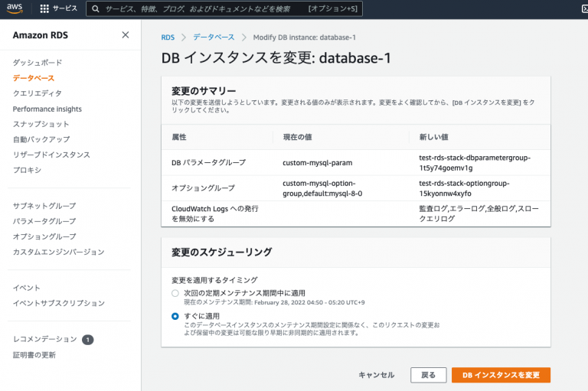Select apply during next maintenance window
Screen dimensions: 588x391
[x=175, y=293]
